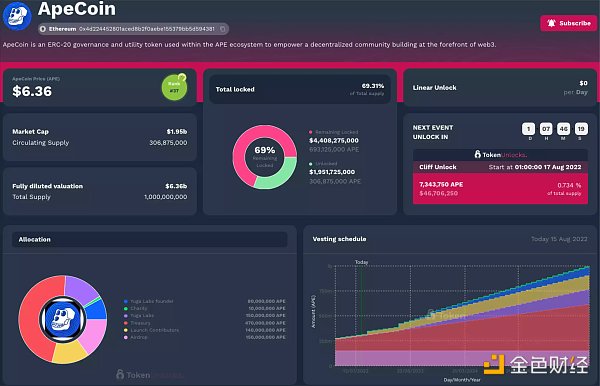Click the green Rank #37 badge
The width and height of the screenshot is (600, 386).
[x=174, y=87]
